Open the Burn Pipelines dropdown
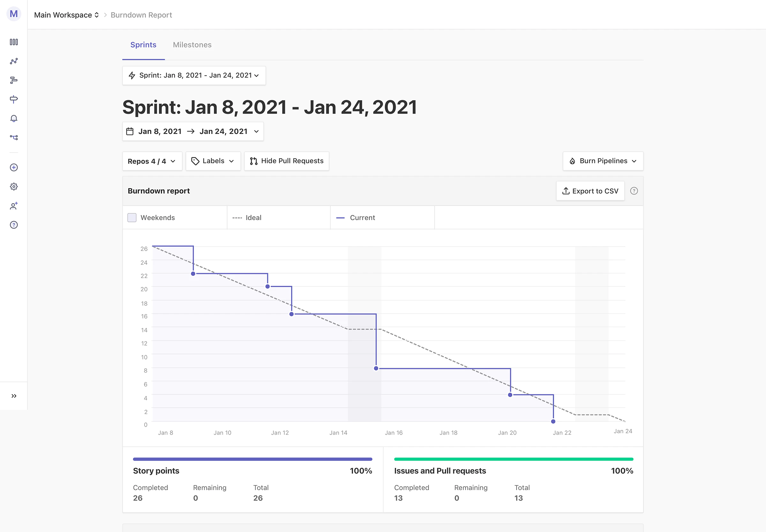Screen dimensions: 766x532 pos(603,161)
